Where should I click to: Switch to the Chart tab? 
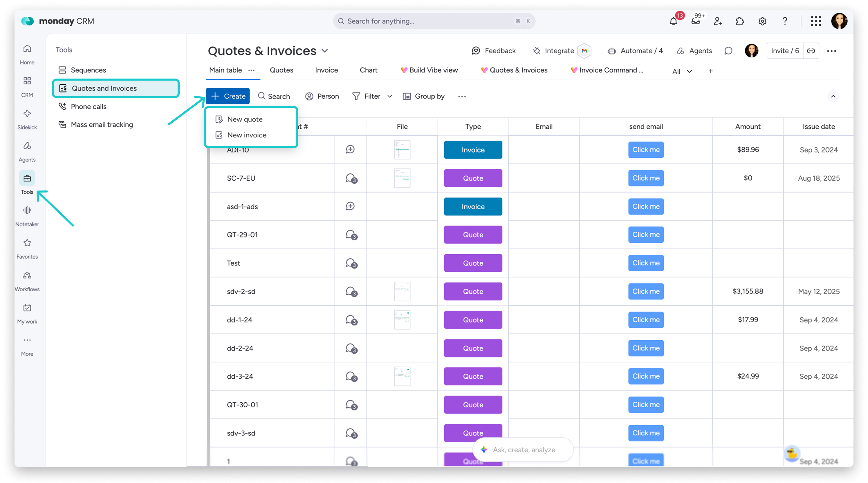pyautogui.click(x=368, y=70)
